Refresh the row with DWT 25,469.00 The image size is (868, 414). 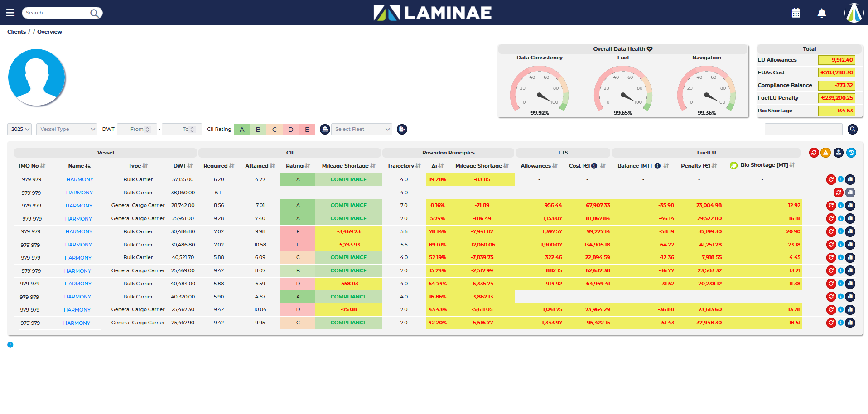[x=831, y=270]
